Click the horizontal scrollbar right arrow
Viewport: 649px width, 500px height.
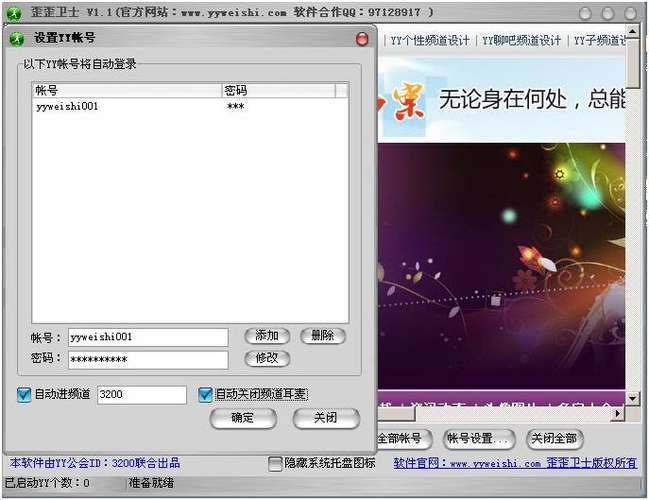point(618,413)
